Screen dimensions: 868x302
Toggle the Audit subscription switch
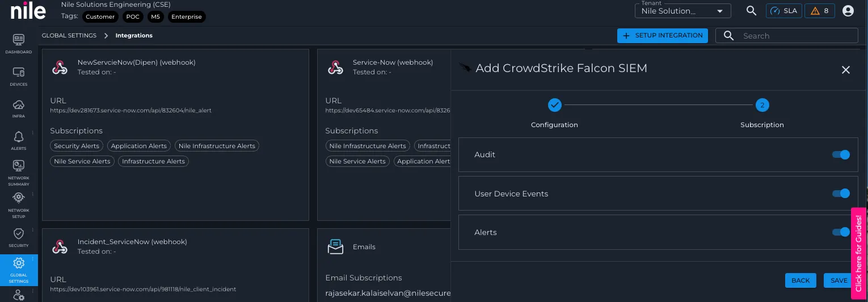tap(841, 154)
